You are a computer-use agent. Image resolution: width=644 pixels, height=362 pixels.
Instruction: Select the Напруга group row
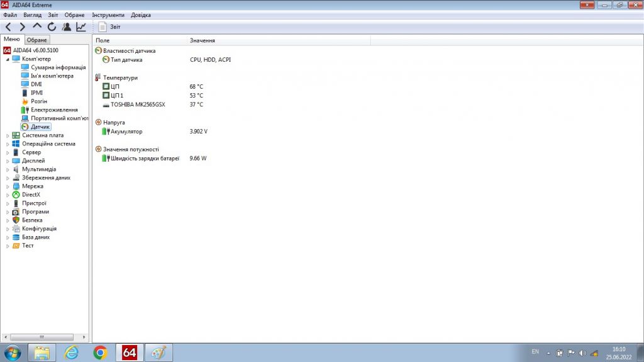coord(114,122)
